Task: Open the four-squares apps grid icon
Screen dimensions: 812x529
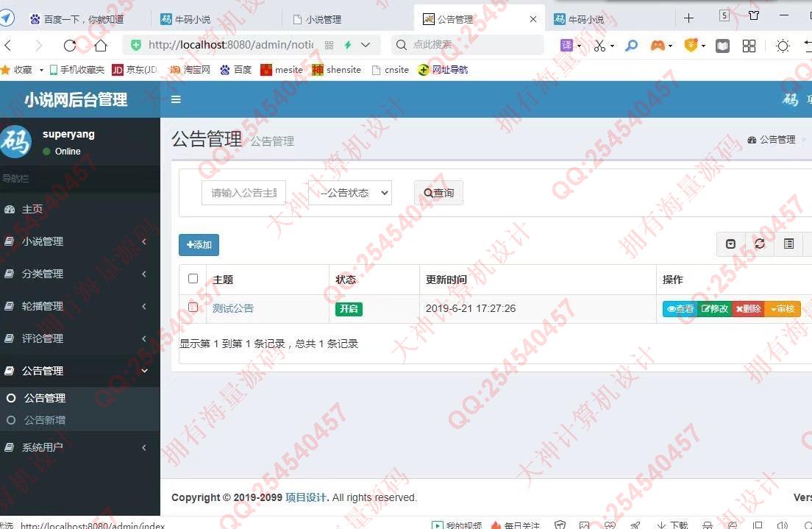Action: pos(749,46)
